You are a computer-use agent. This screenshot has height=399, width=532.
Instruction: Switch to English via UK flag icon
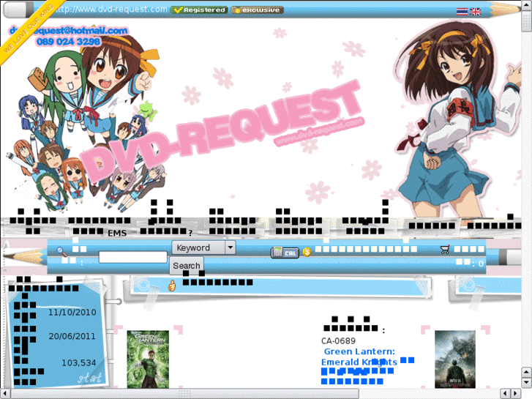click(476, 12)
